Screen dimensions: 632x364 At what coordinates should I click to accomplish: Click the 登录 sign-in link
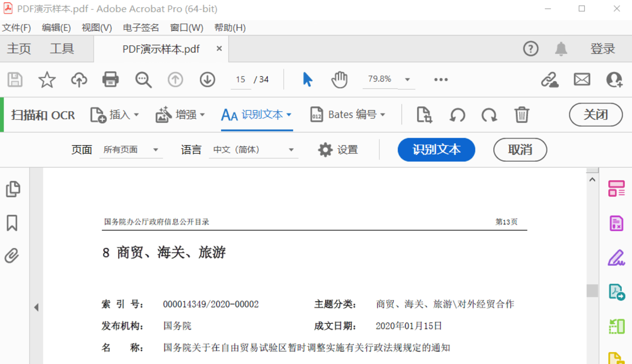click(x=603, y=49)
